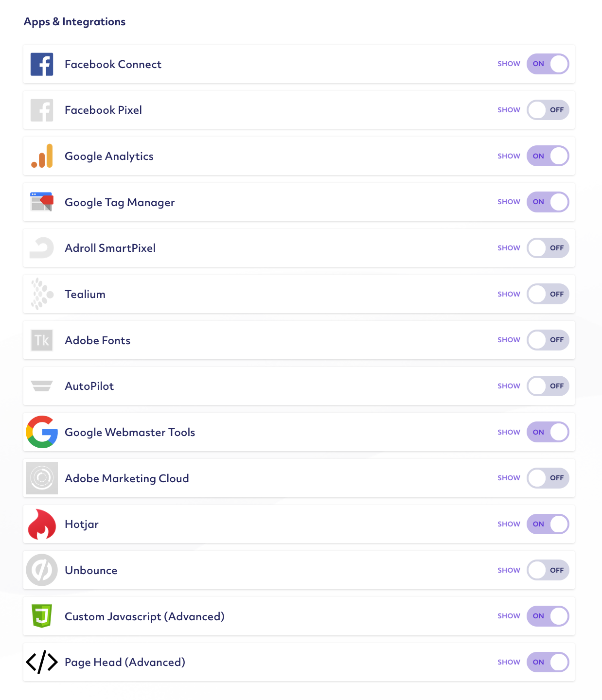Click the Unbounce logo icon
Screen dimensions: 602x700
[42, 570]
